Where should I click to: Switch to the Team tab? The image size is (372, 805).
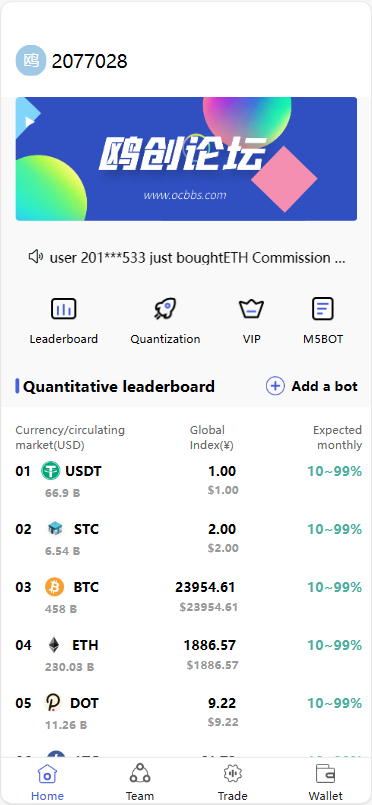140,782
